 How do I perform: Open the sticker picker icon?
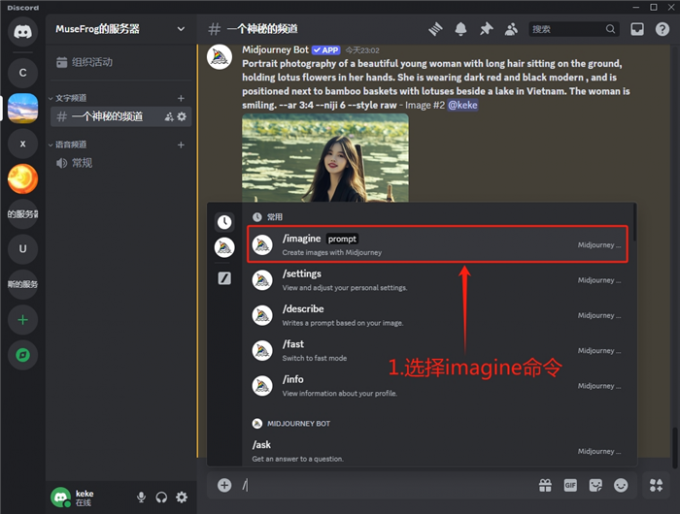tap(595, 485)
